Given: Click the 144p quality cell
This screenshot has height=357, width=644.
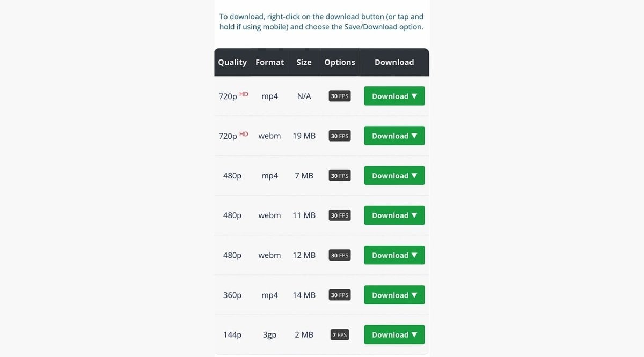Looking at the screenshot, I should point(232,334).
